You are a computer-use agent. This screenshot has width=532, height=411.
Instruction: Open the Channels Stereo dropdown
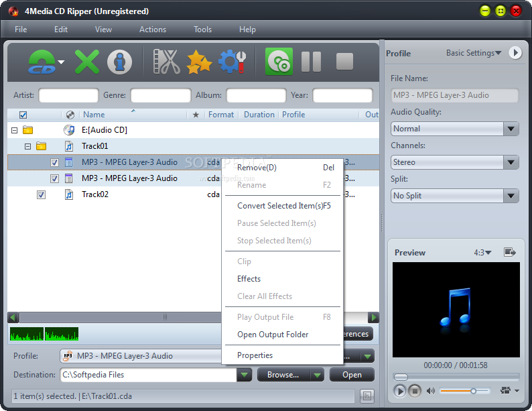[x=511, y=162]
